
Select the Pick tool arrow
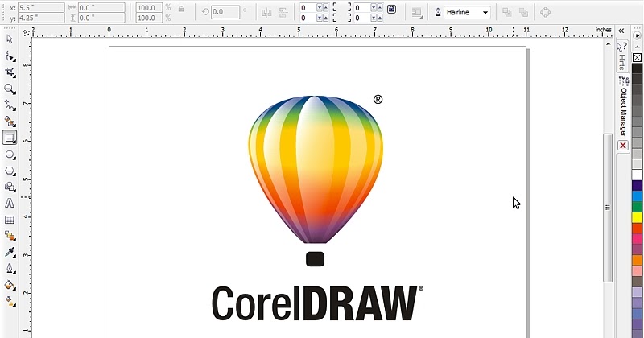10,39
